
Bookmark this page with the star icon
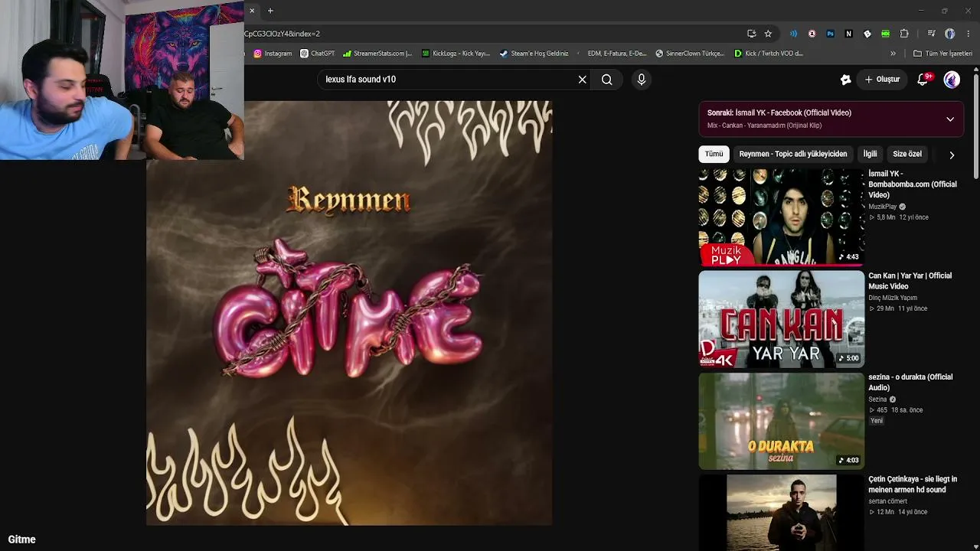click(x=768, y=34)
